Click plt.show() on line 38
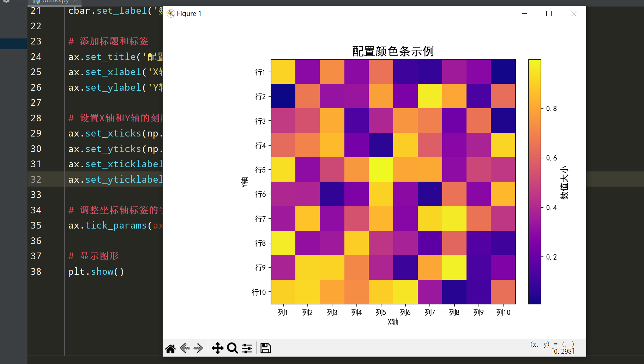The width and height of the screenshot is (644, 364). click(x=96, y=272)
